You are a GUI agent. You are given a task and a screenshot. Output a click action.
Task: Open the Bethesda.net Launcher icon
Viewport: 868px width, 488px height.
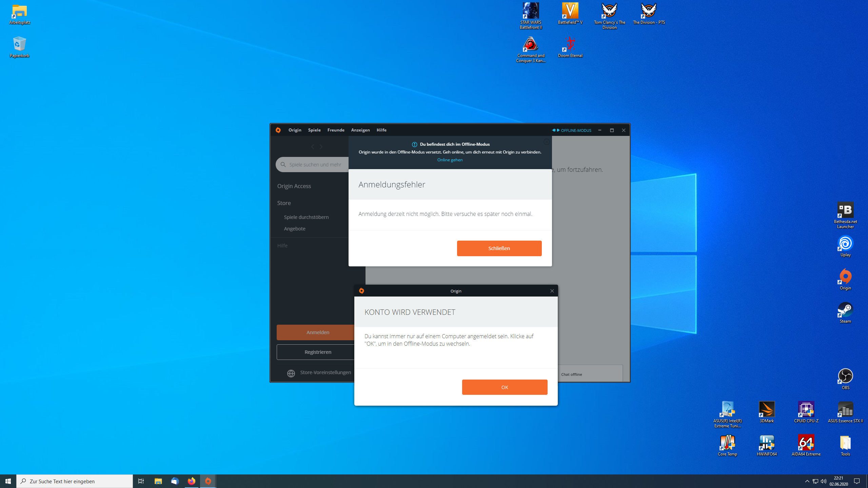pos(845,210)
